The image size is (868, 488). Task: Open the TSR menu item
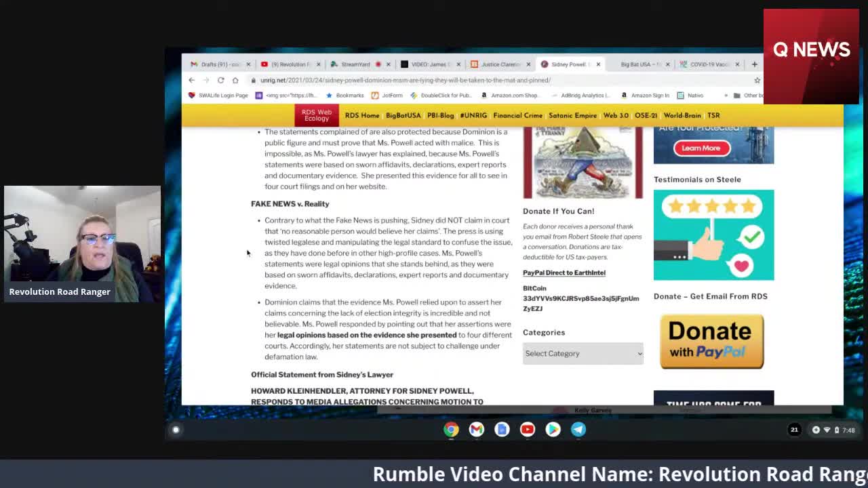click(713, 115)
